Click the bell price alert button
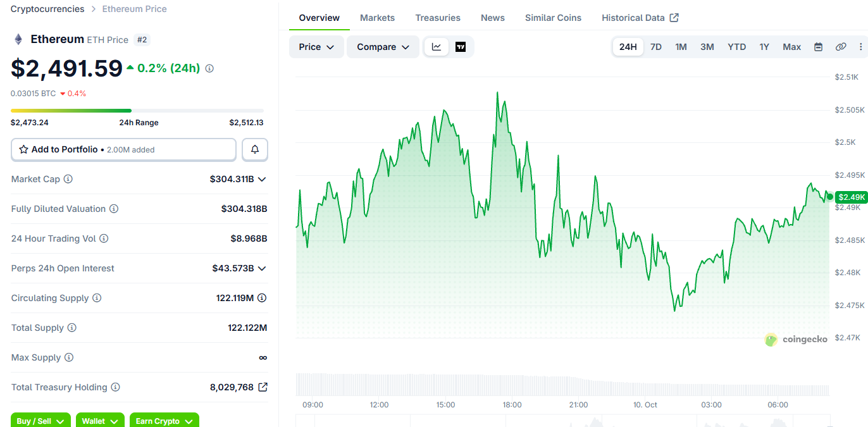 coord(255,150)
